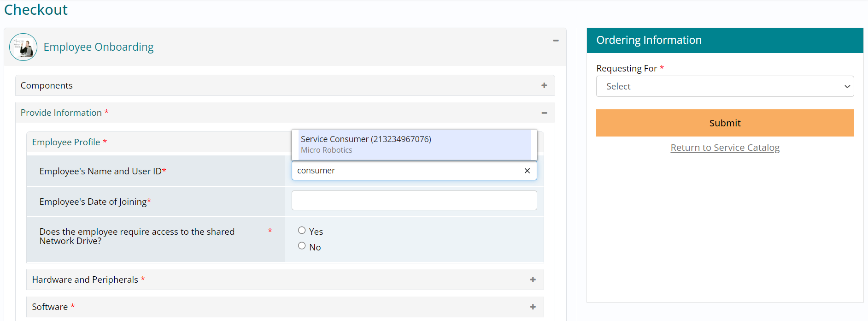The height and width of the screenshot is (321, 868).
Task: Click the Employee's Name and User ID field
Action: (408, 171)
